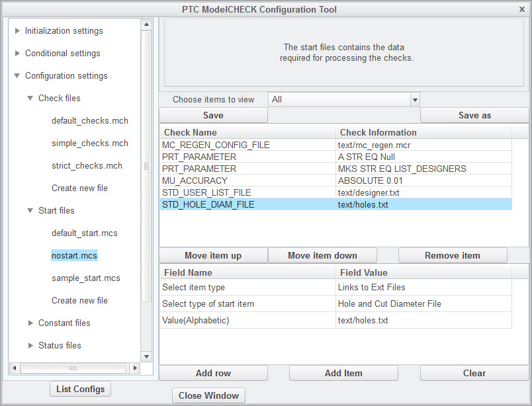Click the tree horizontal scrollbar thumb
The image size is (532, 406).
click(x=73, y=368)
